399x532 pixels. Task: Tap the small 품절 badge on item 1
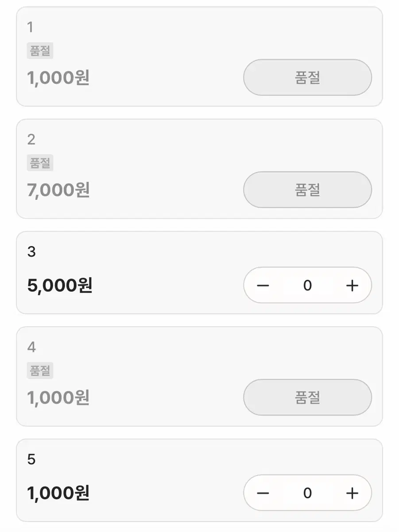click(x=40, y=51)
